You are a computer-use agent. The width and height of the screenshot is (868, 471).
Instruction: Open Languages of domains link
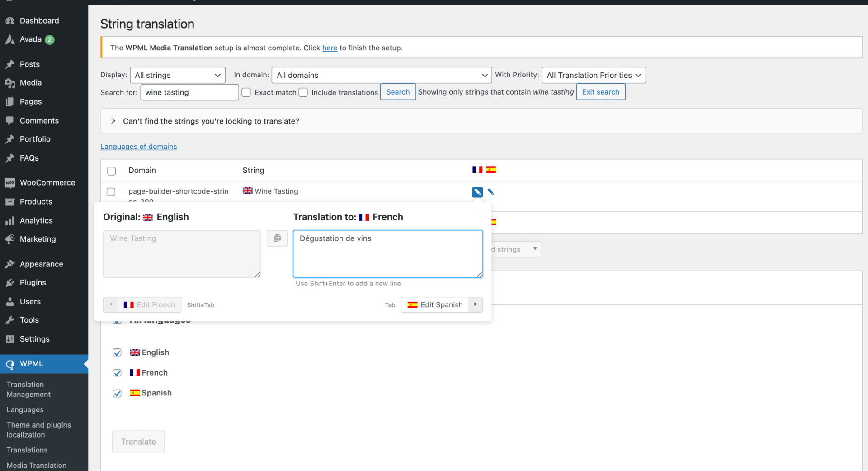139,147
